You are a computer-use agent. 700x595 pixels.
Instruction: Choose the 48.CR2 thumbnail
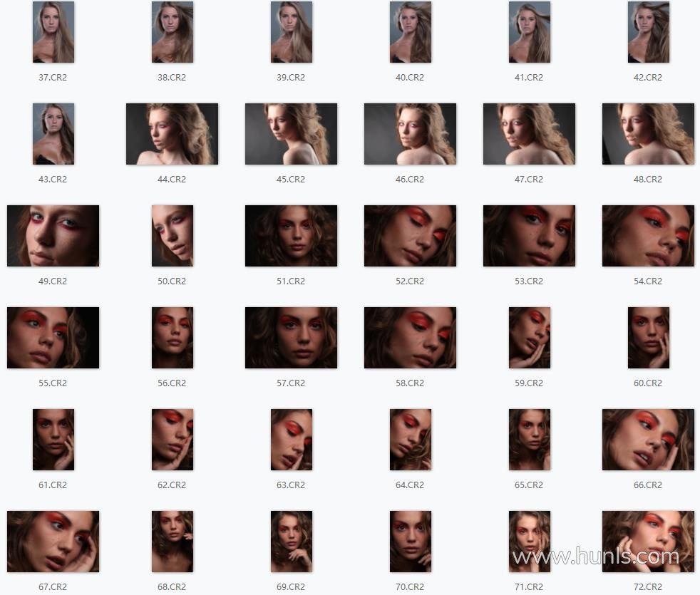click(x=649, y=134)
